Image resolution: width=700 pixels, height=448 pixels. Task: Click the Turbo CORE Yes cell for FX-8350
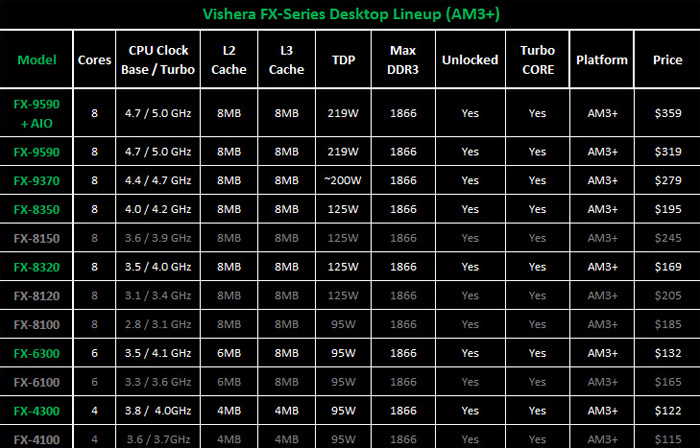pos(538,209)
